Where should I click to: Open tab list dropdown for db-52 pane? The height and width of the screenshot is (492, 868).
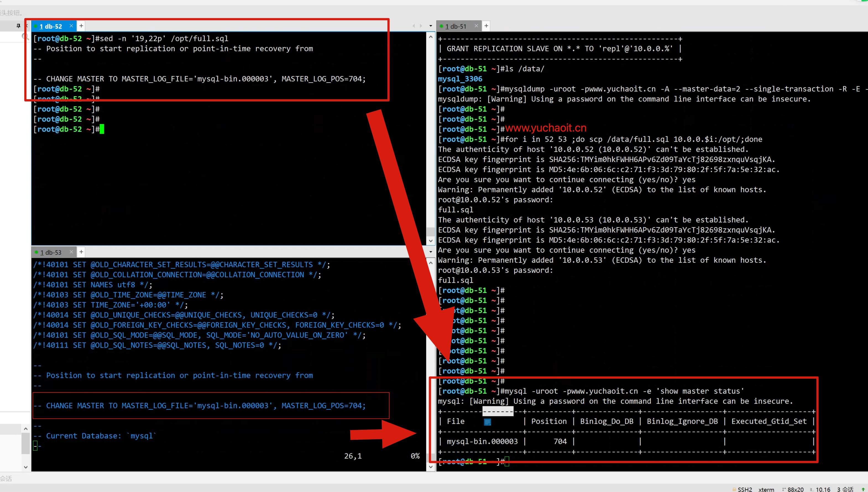tap(430, 26)
